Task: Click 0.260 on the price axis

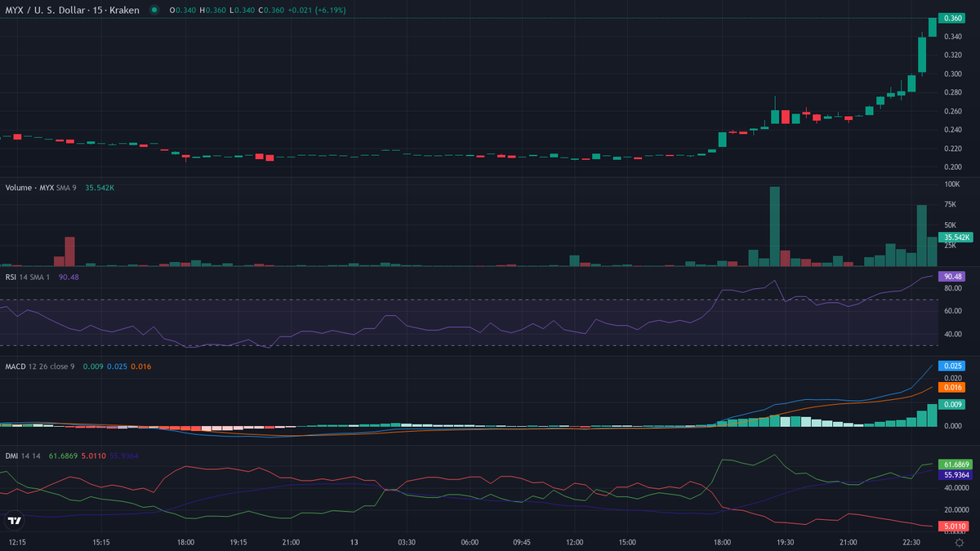Action: 952,112
